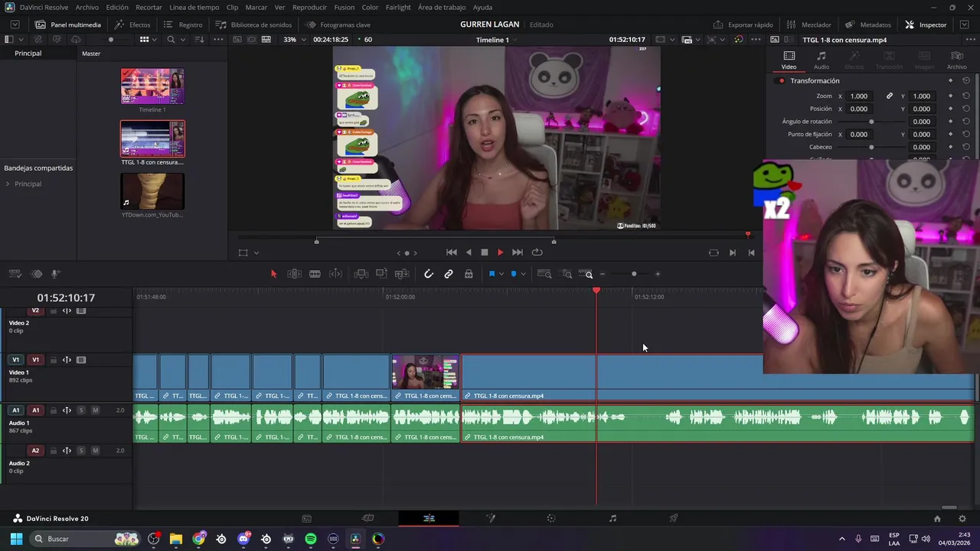Screen dimensions: 980x551
Task: Add a blue marker at playhead
Action: [x=513, y=274]
